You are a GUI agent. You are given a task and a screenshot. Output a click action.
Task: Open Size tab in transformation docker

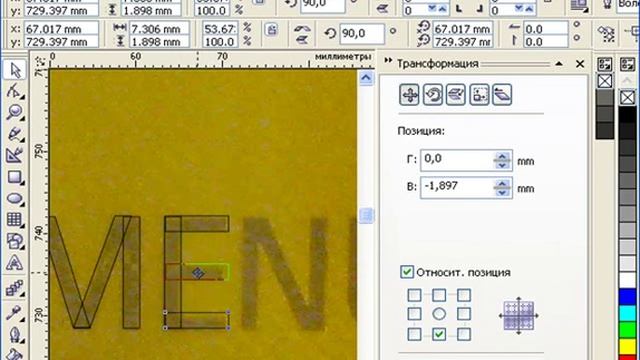479,95
